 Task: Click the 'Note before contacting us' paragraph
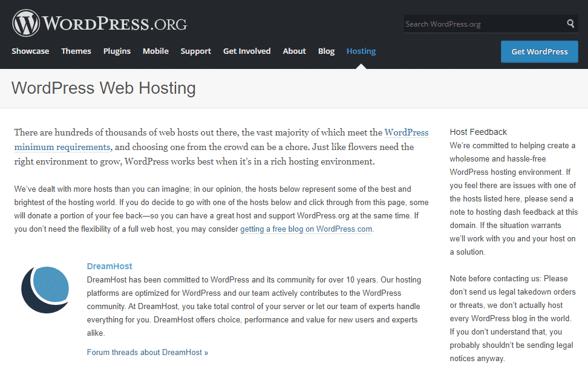(512, 318)
